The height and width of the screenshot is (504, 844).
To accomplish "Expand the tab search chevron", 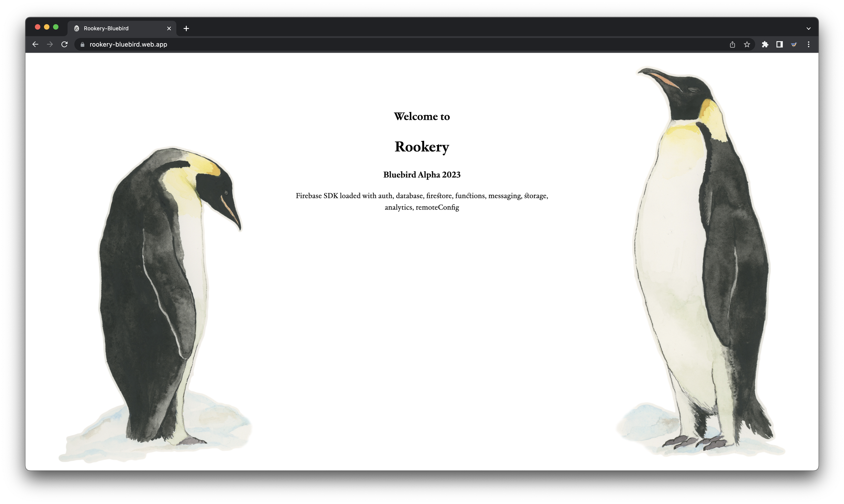I will [809, 29].
